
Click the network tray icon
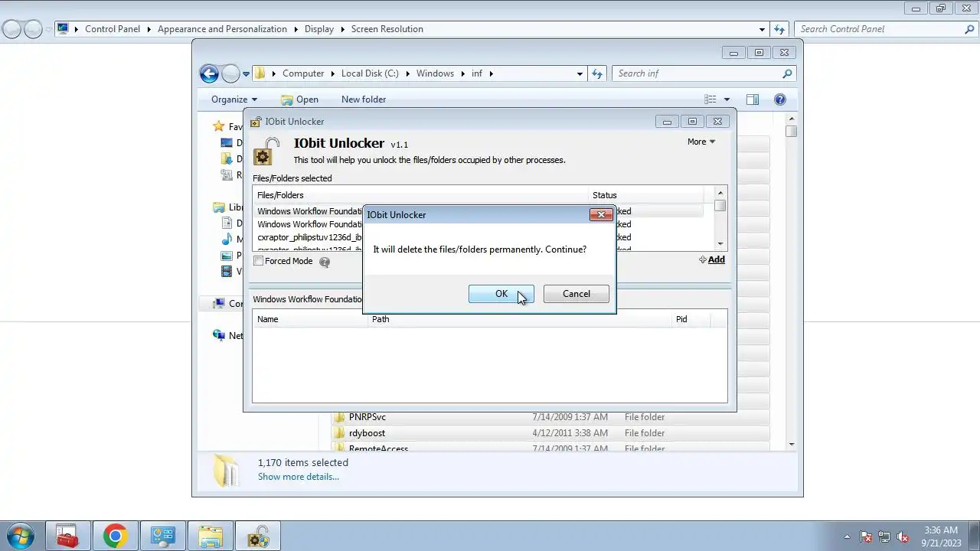pyautogui.click(x=884, y=537)
